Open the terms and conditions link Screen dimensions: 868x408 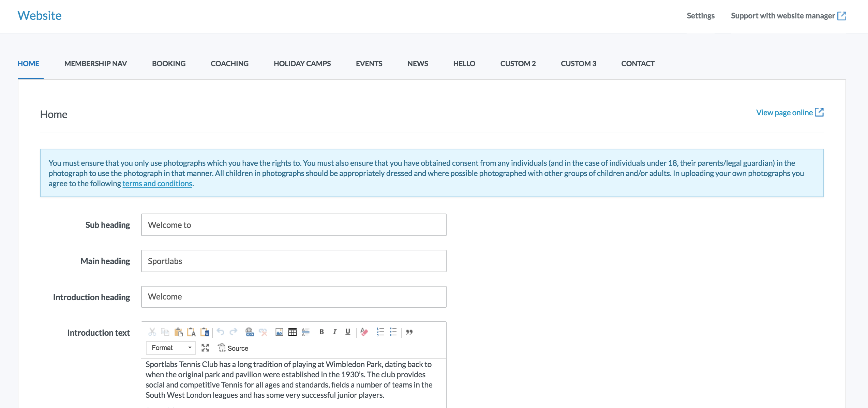point(157,184)
